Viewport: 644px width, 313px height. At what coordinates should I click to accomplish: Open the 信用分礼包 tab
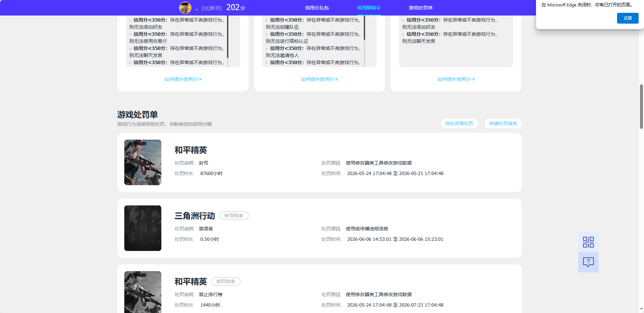317,8
